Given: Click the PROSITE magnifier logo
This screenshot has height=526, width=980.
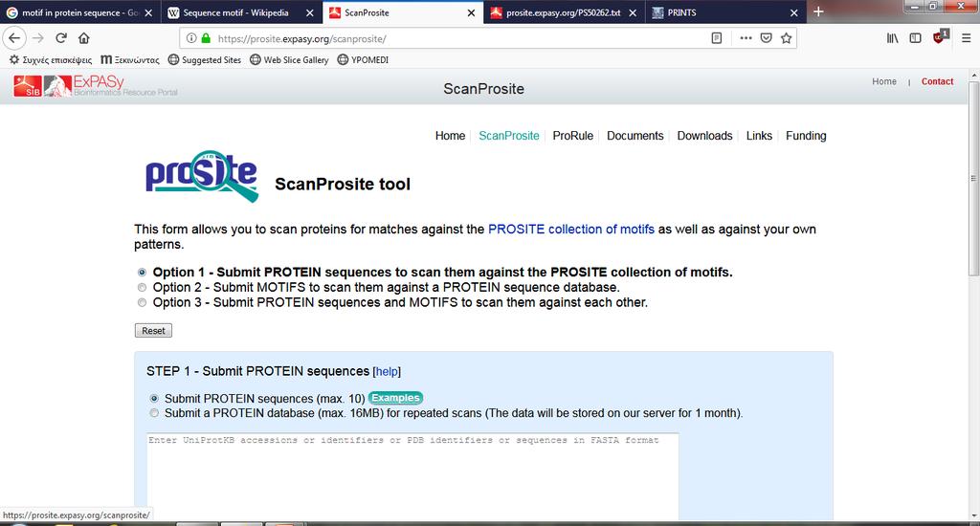Looking at the screenshot, I should click(x=201, y=176).
